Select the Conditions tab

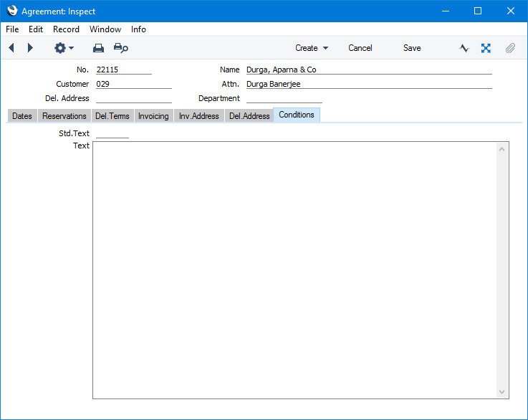tap(297, 115)
